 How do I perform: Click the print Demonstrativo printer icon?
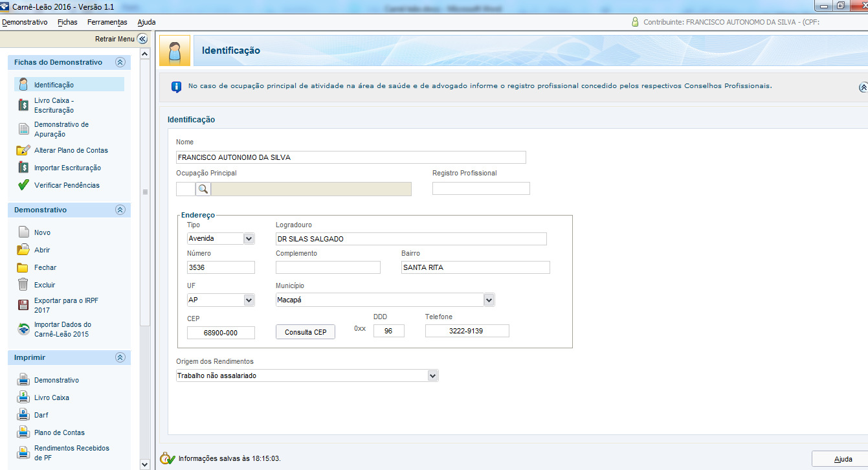pyautogui.click(x=23, y=380)
